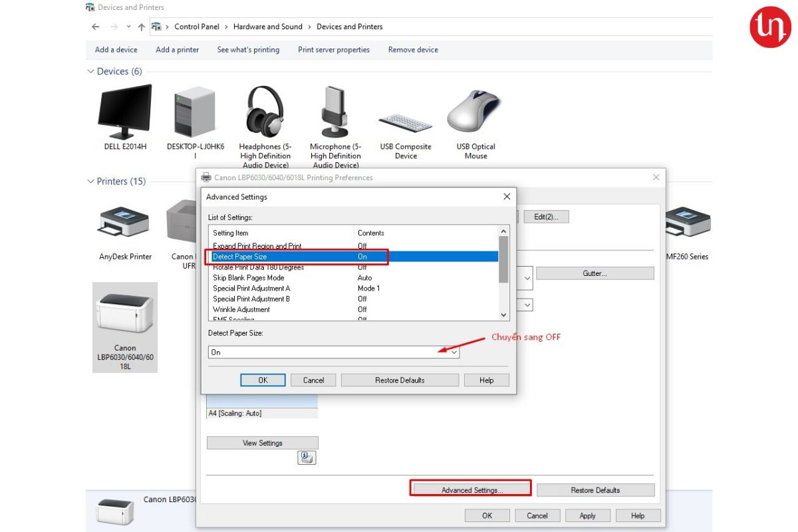Collapse the Printers (15) group
The height and width of the screenshot is (532, 798).
91,181
